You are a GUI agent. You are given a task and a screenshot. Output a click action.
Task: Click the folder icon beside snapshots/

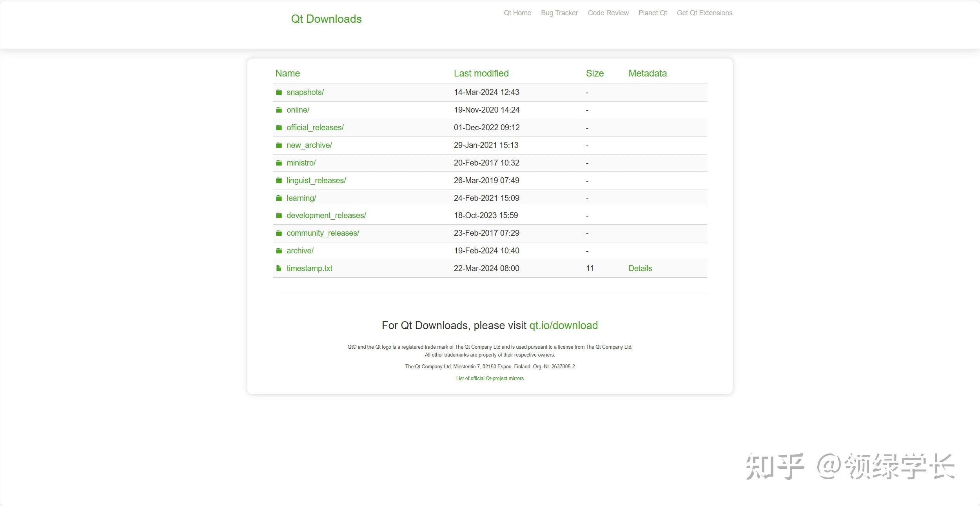[279, 92]
